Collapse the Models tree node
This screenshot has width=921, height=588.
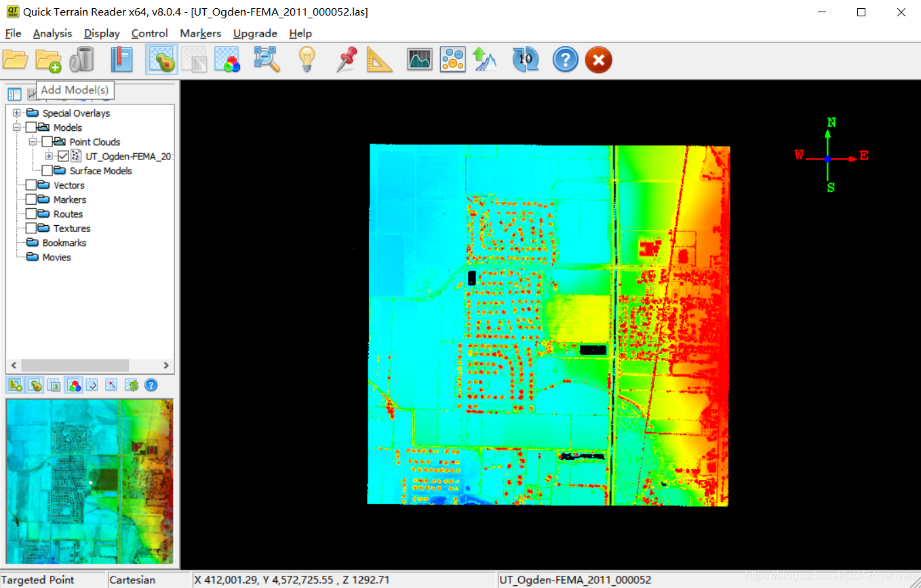coord(16,128)
